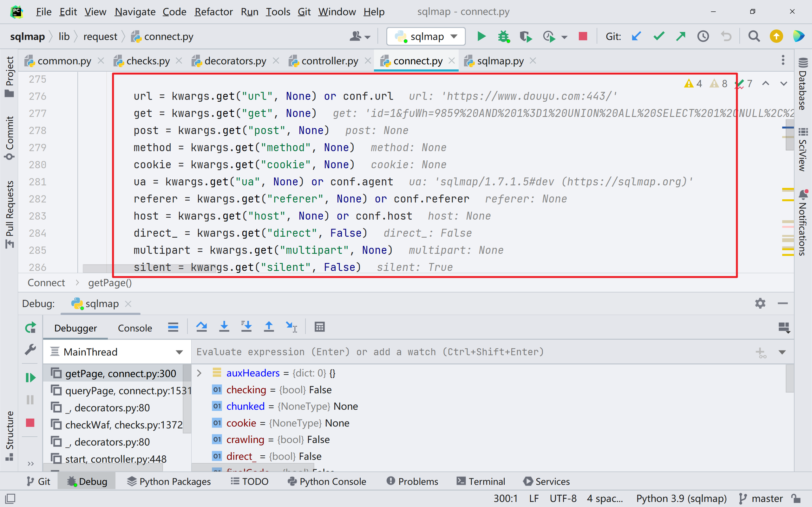Click Run to Cursor debugger icon

click(291, 327)
